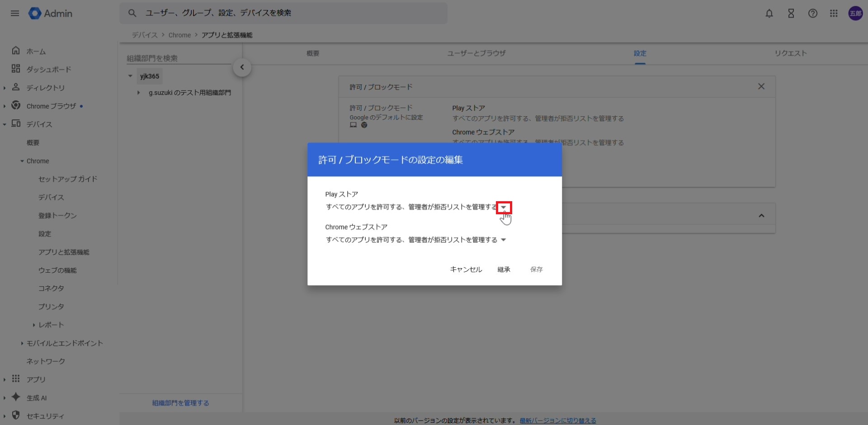
Task: Click the Google Admin logo
Action: [x=51, y=14]
